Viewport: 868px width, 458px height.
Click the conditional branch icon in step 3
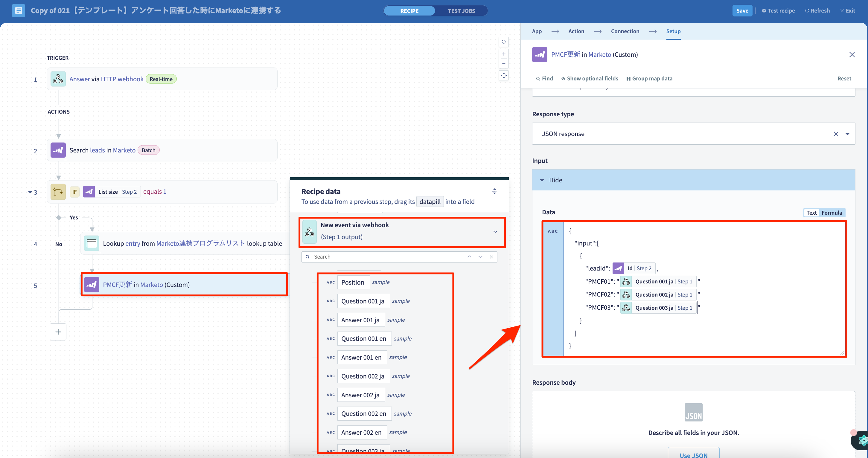(x=58, y=192)
